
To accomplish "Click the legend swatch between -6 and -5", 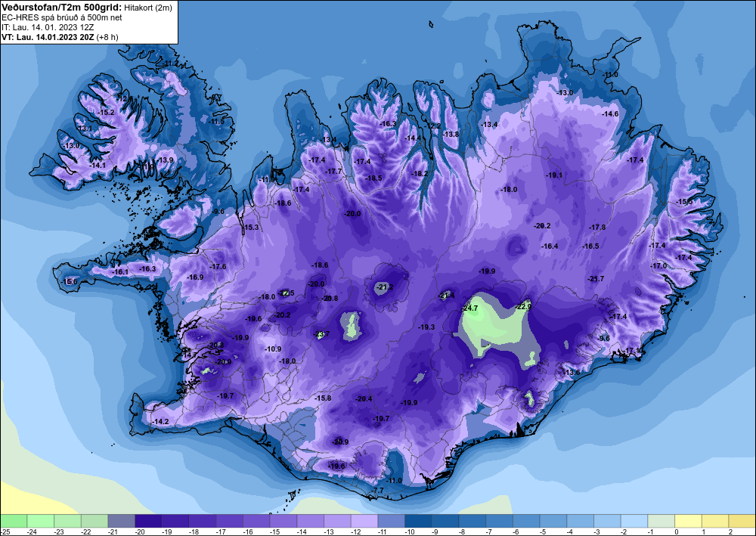I will pos(526,521).
